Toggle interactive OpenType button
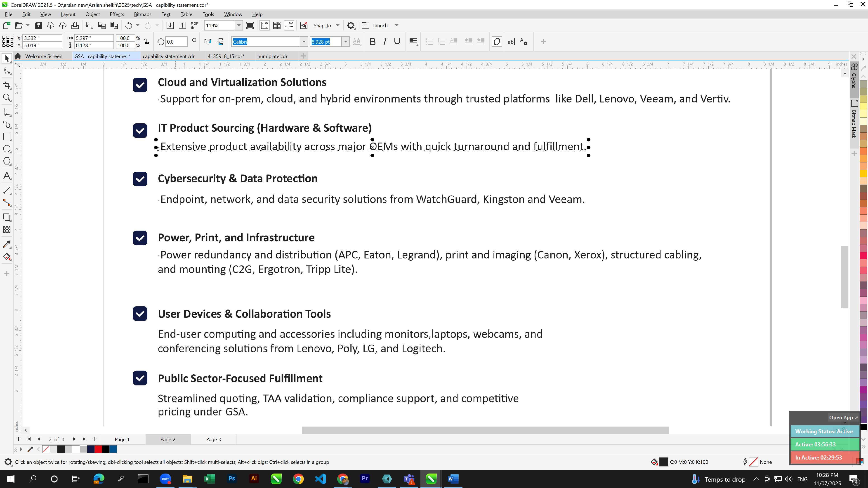 497,42
